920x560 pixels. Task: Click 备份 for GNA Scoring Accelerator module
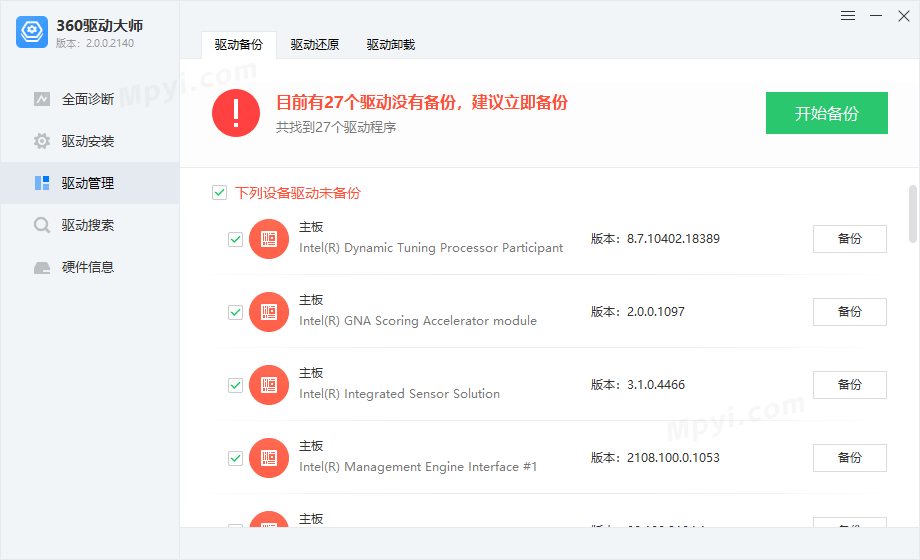850,312
